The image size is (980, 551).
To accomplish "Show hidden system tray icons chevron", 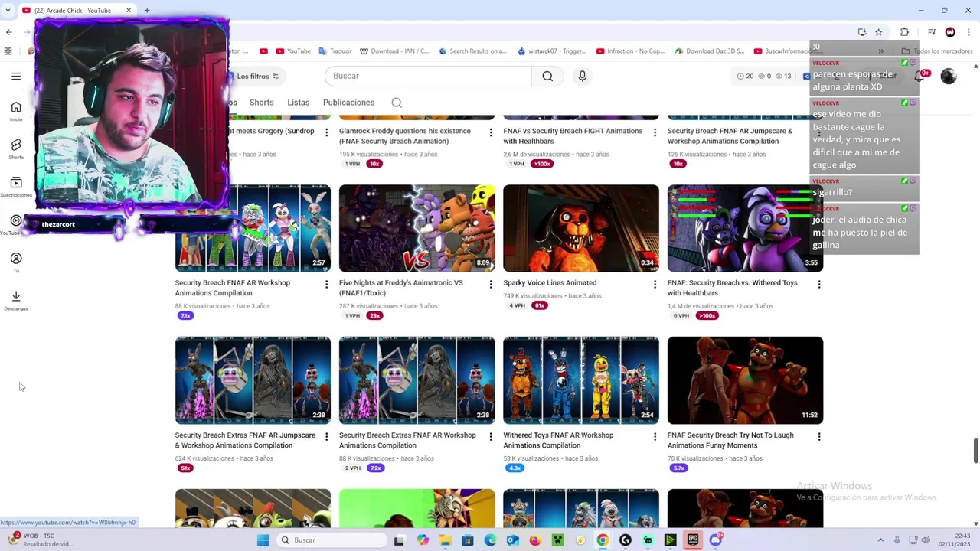I will (880, 540).
